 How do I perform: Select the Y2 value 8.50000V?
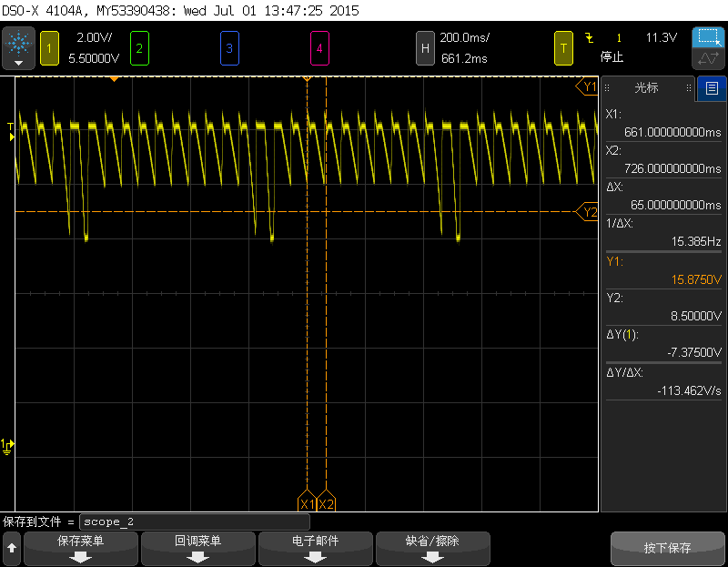coord(696,316)
